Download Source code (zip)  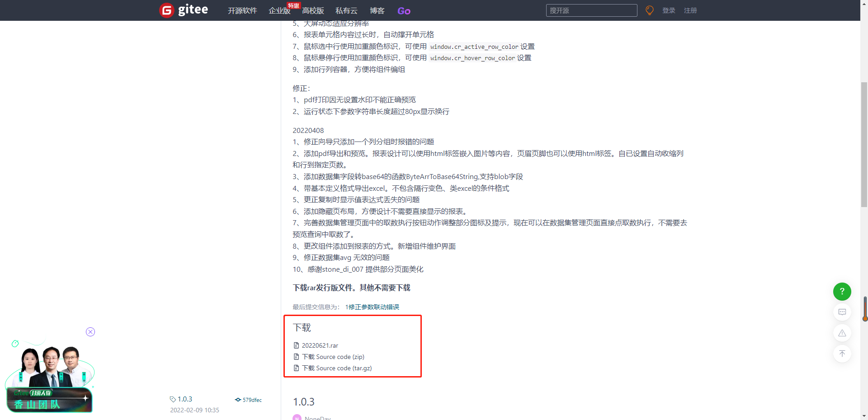point(333,357)
